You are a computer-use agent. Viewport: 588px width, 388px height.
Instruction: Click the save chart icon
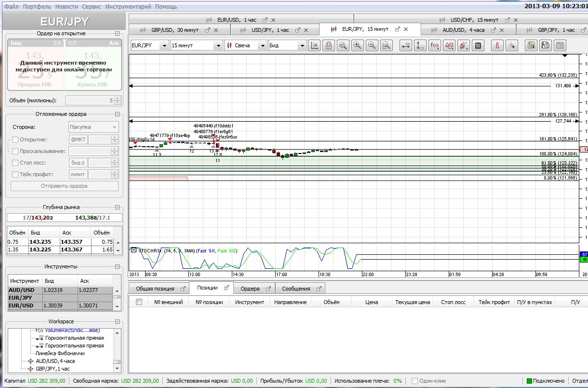pos(545,46)
